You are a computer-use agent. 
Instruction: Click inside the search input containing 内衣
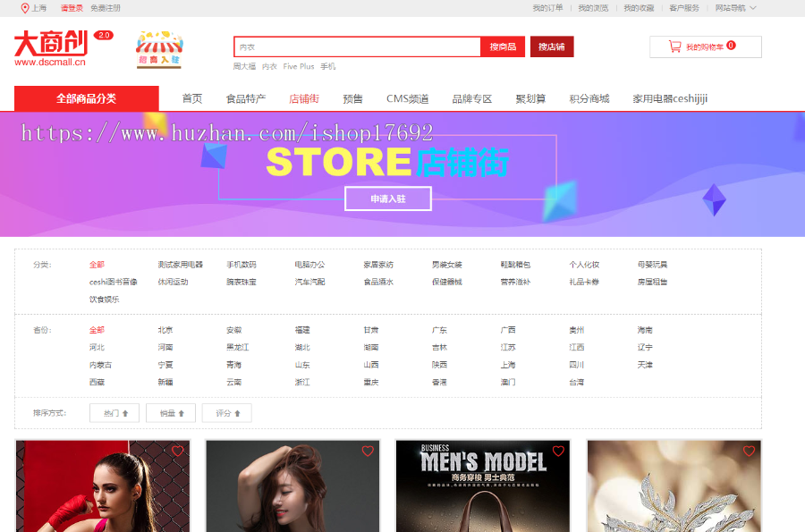coord(358,46)
